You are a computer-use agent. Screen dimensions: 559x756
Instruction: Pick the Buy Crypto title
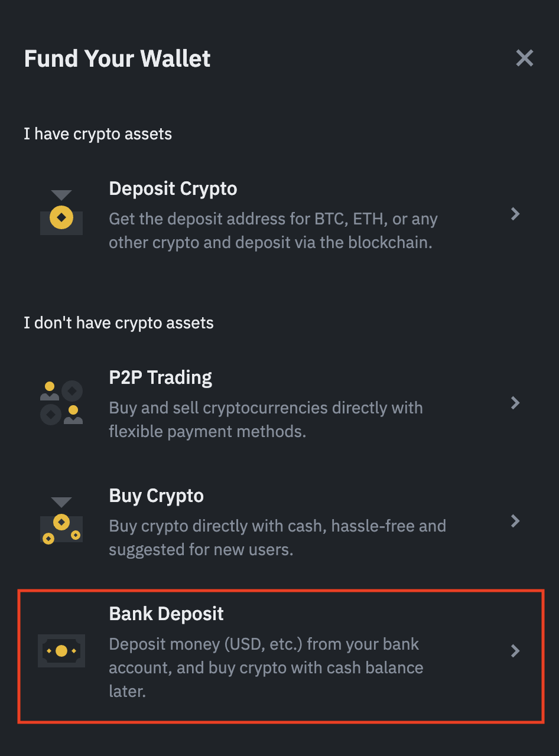(x=157, y=496)
